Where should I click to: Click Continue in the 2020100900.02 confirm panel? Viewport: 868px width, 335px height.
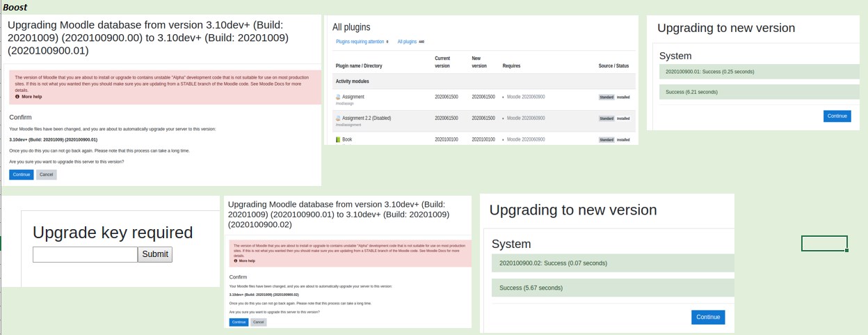point(239,322)
